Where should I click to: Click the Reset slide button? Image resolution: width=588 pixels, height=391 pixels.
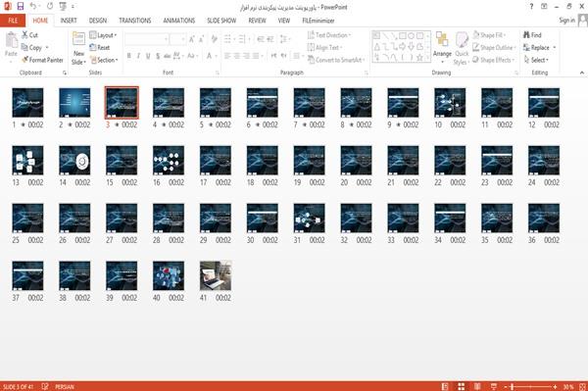[100, 48]
